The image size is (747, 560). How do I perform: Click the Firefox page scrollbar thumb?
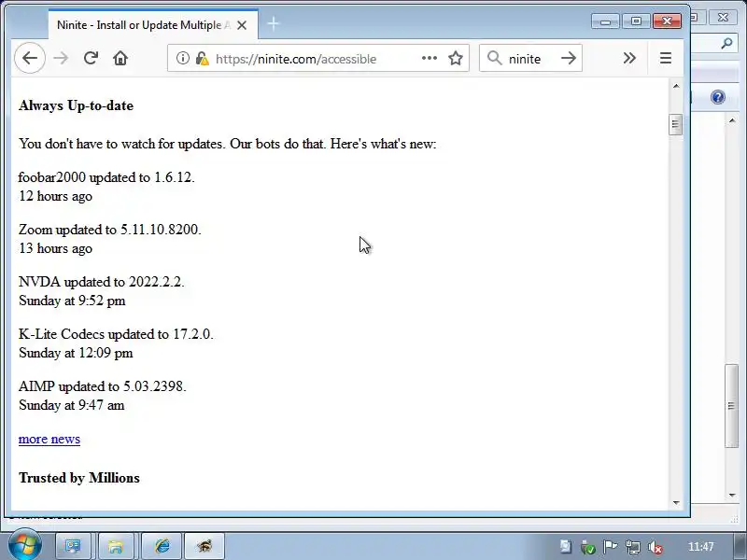point(675,125)
